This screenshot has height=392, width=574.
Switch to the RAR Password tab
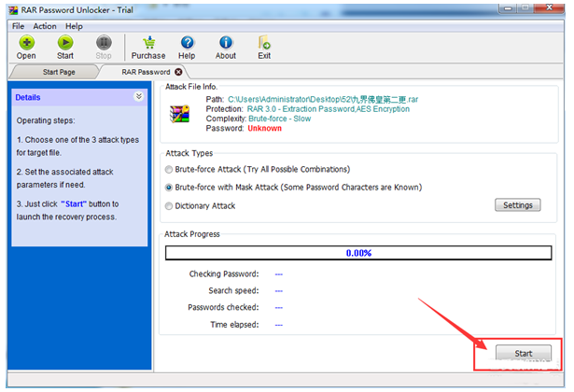pyautogui.click(x=146, y=72)
